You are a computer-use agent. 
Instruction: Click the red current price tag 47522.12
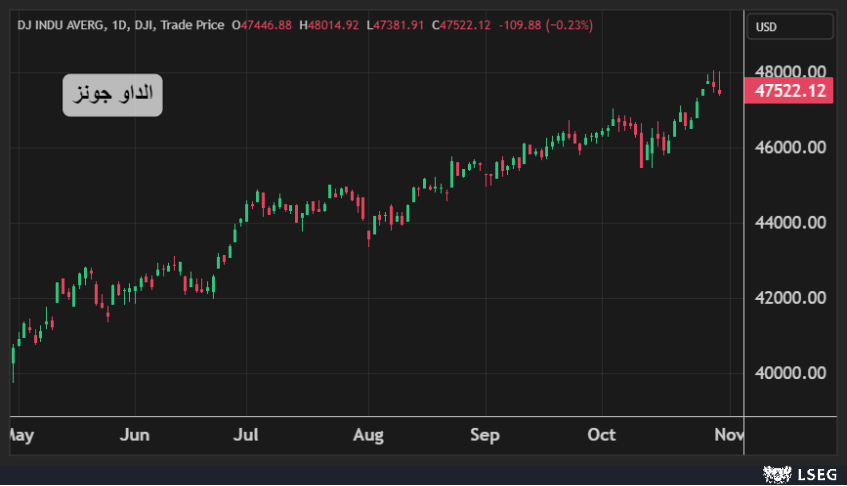tap(789, 91)
